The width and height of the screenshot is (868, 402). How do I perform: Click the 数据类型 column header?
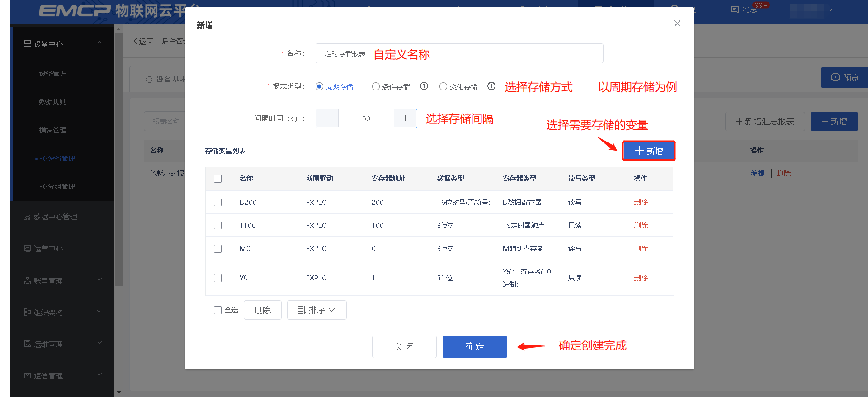point(451,179)
